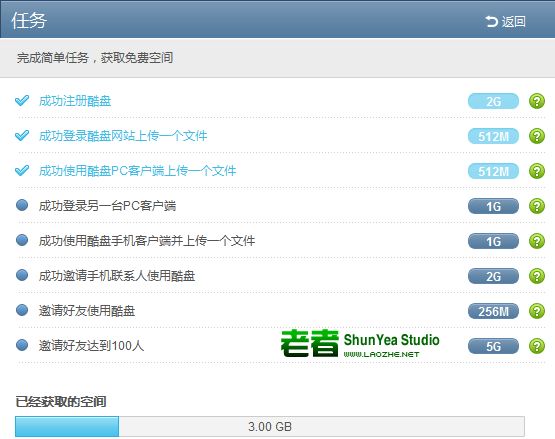Click help icon beside PC客户端上传 task
The height and width of the screenshot is (439, 555).
pos(537,171)
